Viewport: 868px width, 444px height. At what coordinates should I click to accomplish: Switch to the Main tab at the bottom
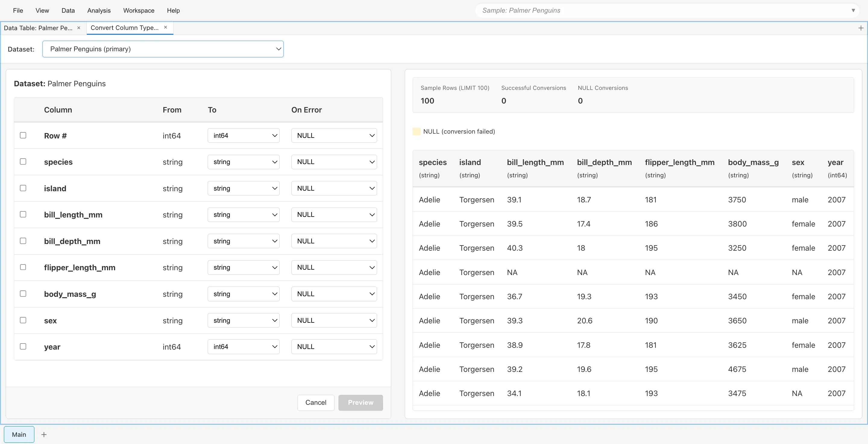coord(19,435)
